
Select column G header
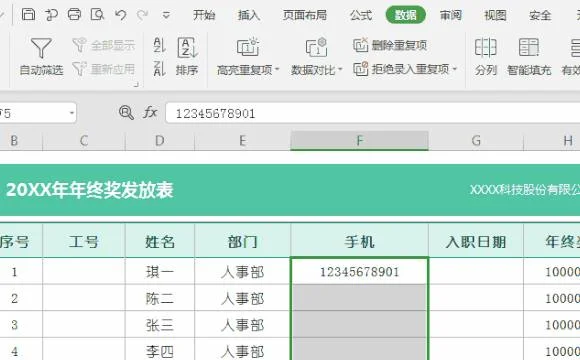[476, 141]
